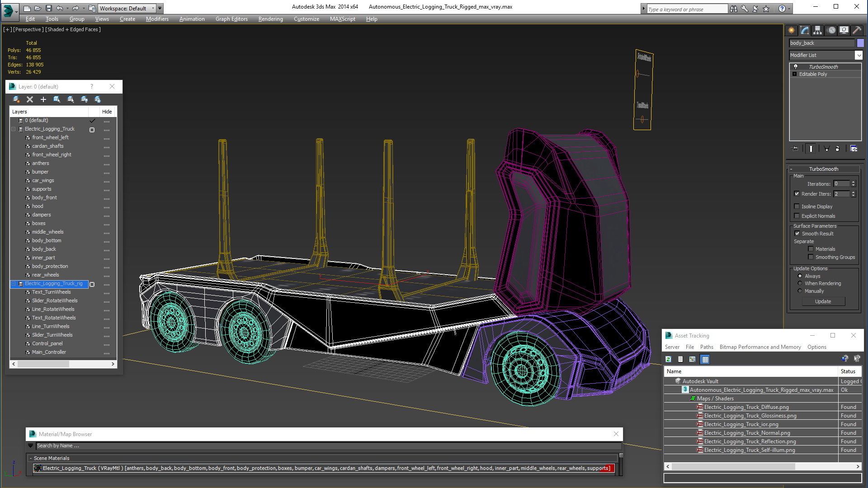Collapse the Electric_Logging_Truck layer
This screenshot has width=868, height=488.
pos(14,129)
